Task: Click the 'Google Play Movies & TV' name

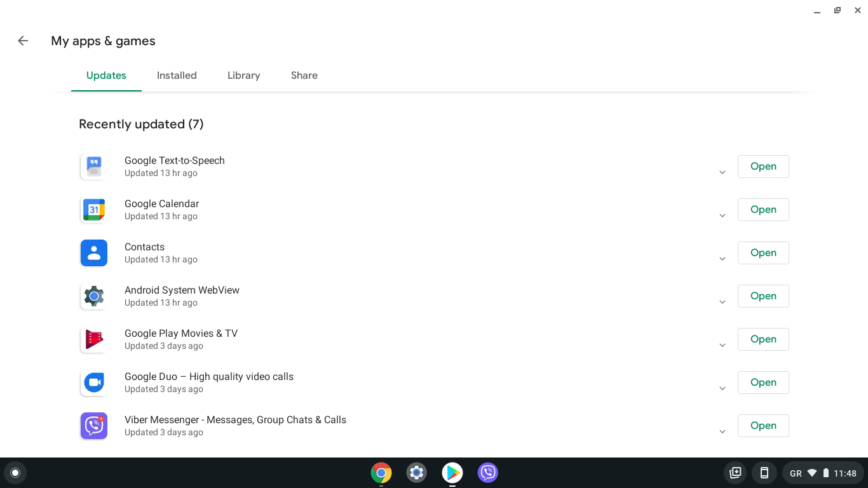Action: click(181, 334)
